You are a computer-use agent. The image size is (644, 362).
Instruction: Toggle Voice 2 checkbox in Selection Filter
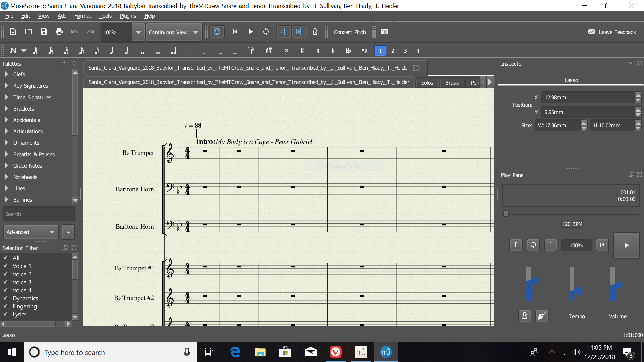5,274
